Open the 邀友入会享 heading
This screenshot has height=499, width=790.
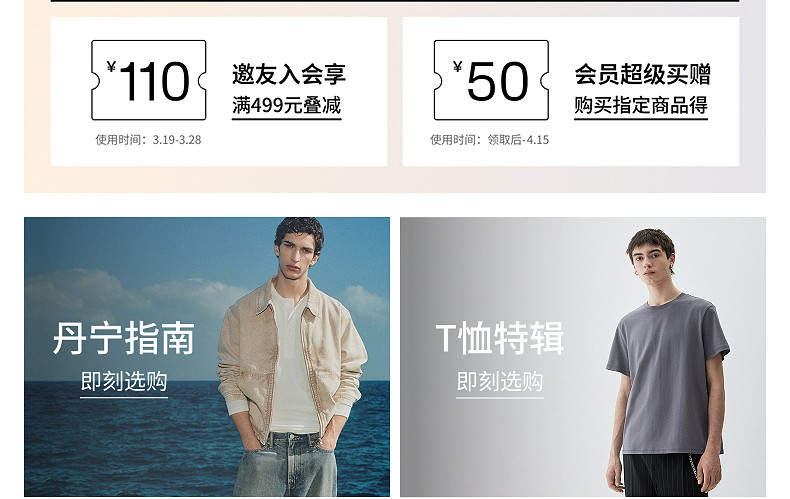pos(289,74)
